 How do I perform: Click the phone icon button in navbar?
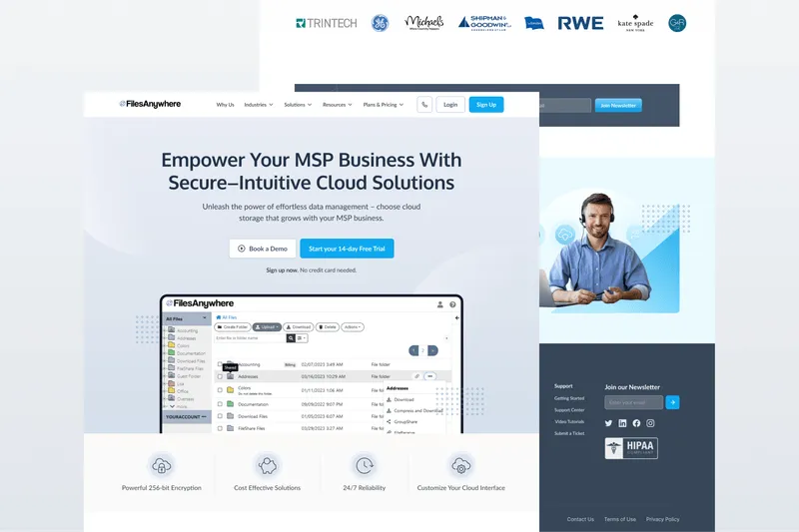point(424,105)
